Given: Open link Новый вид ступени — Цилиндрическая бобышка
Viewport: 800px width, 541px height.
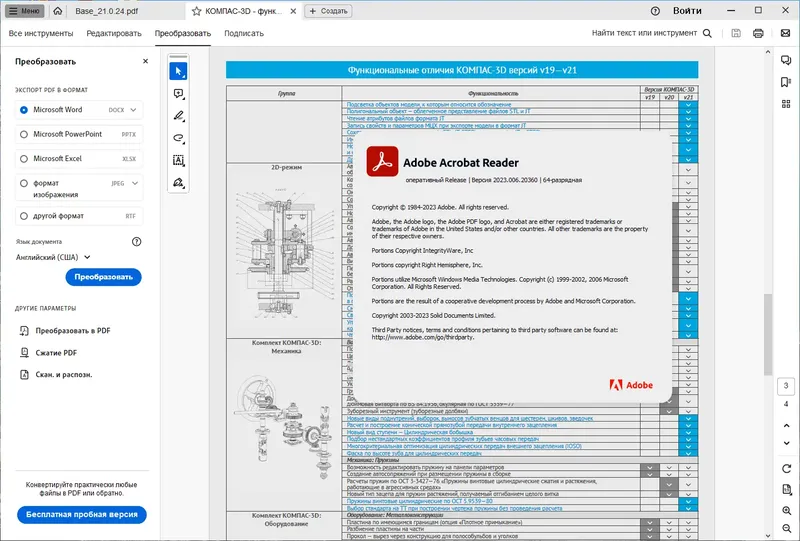Looking at the screenshot, I should [409, 432].
